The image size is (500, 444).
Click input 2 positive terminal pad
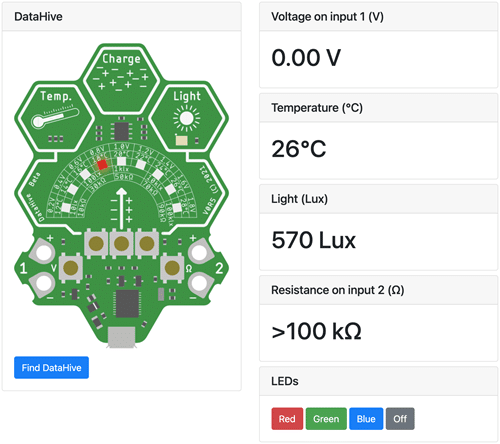[199, 252]
